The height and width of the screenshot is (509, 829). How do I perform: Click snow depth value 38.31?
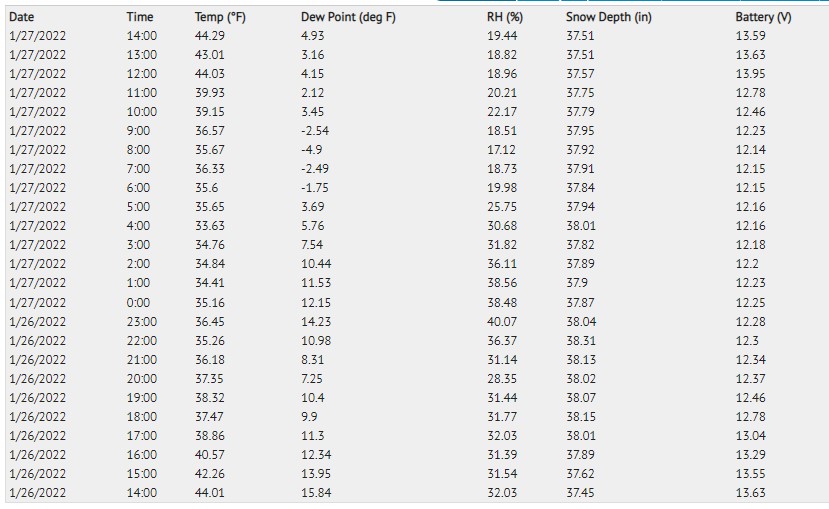tap(581, 341)
